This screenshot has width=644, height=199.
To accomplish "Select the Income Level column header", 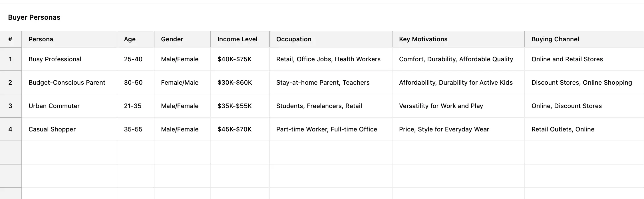I will pyautogui.click(x=237, y=39).
